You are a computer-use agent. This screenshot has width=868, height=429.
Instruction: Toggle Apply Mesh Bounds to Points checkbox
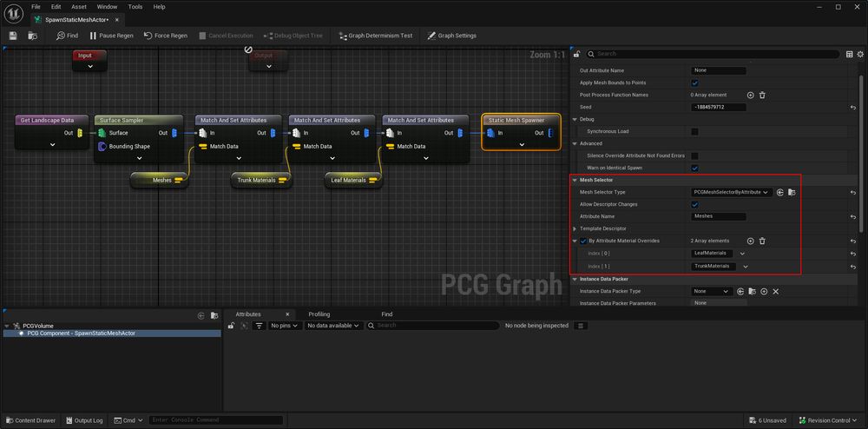pos(694,83)
